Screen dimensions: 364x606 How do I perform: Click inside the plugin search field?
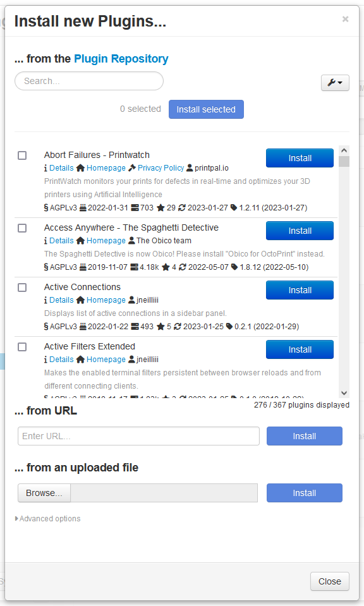88,81
